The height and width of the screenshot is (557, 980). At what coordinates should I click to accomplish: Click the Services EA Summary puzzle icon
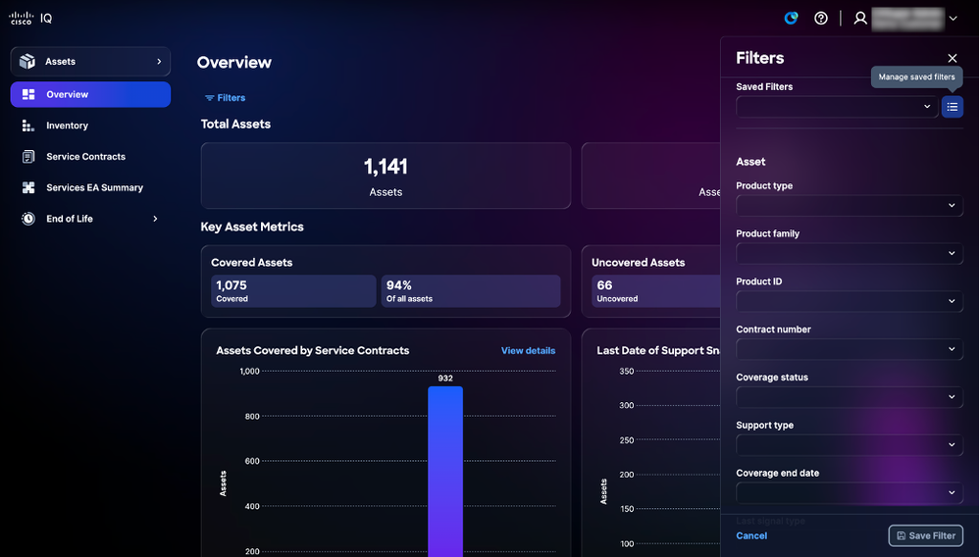click(x=28, y=187)
